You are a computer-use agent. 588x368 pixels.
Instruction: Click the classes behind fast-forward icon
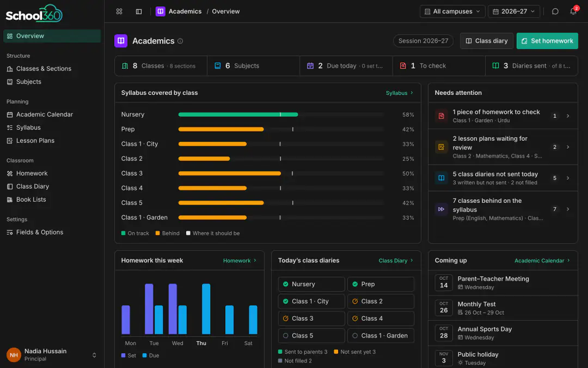442,209
